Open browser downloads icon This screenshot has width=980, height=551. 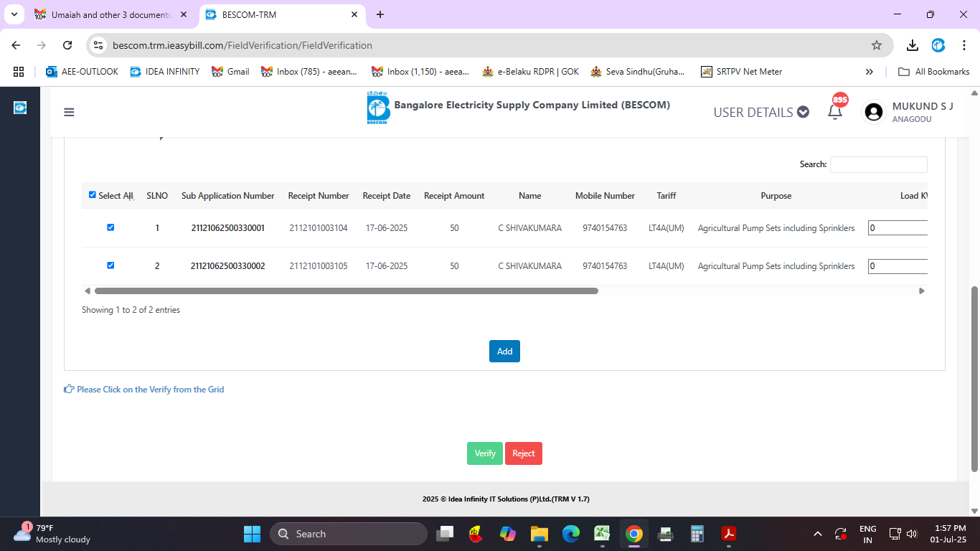pyautogui.click(x=913, y=45)
